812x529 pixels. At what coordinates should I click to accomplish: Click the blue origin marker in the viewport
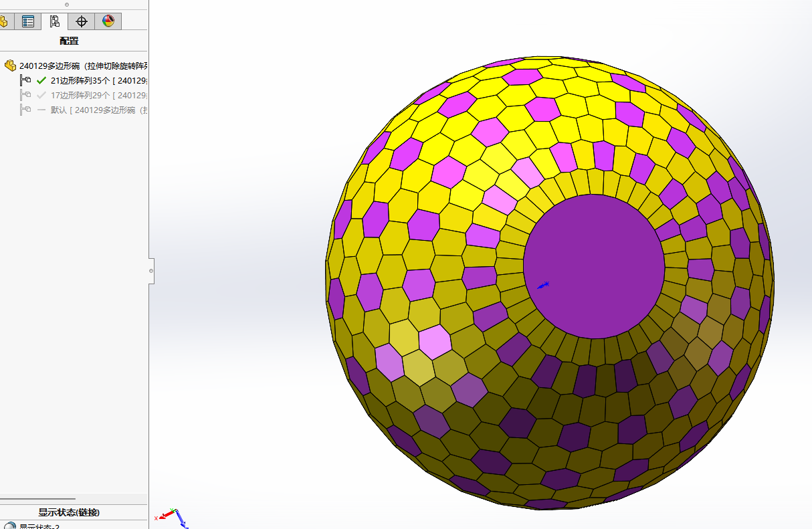543,286
